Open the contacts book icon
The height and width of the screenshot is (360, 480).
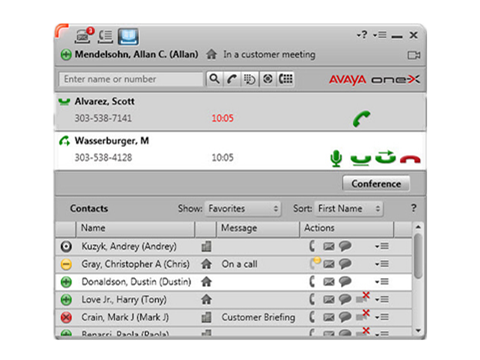pos(128,37)
